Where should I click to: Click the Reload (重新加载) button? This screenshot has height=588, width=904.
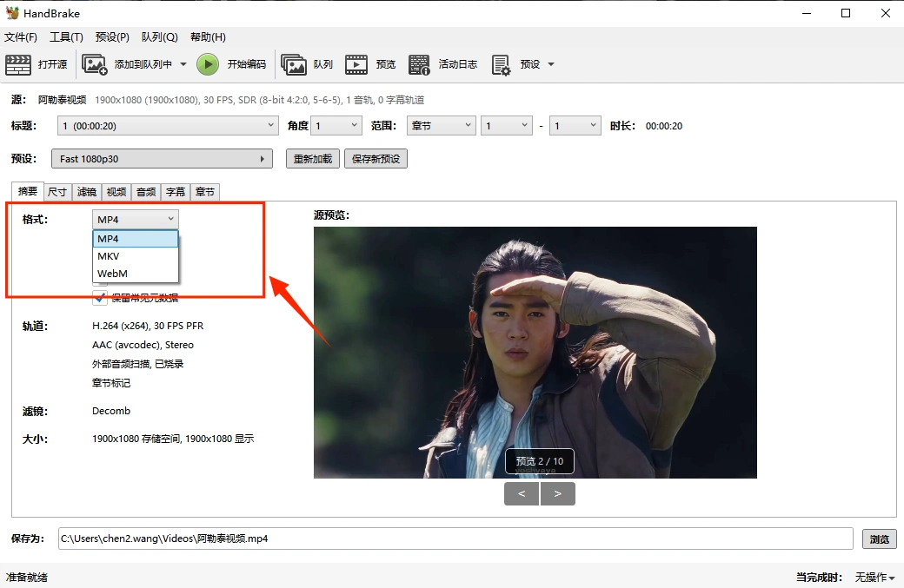pos(312,159)
